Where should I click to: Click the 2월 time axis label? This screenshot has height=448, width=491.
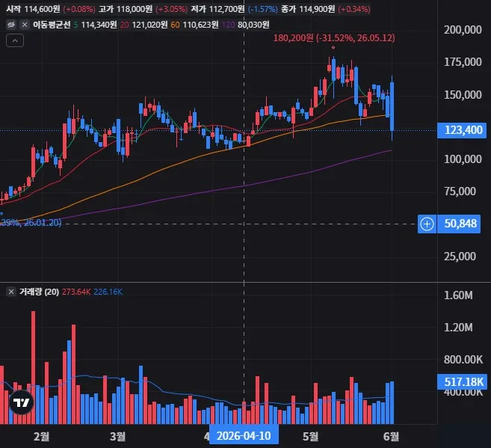41,436
